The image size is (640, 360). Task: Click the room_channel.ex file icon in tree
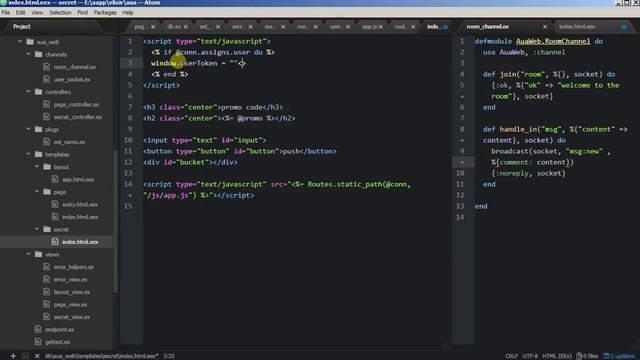click(x=47, y=67)
